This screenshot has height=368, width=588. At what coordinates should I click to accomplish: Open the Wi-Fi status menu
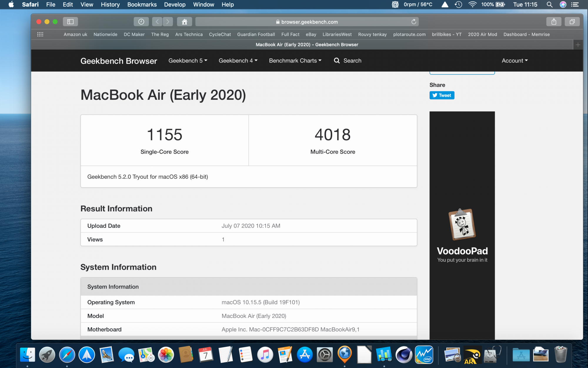pos(472,4)
